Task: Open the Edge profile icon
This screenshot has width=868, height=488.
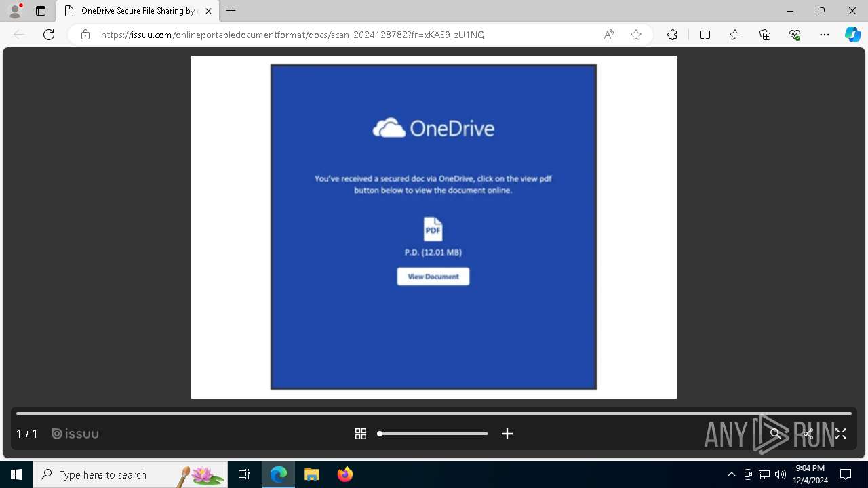Action: (x=15, y=11)
